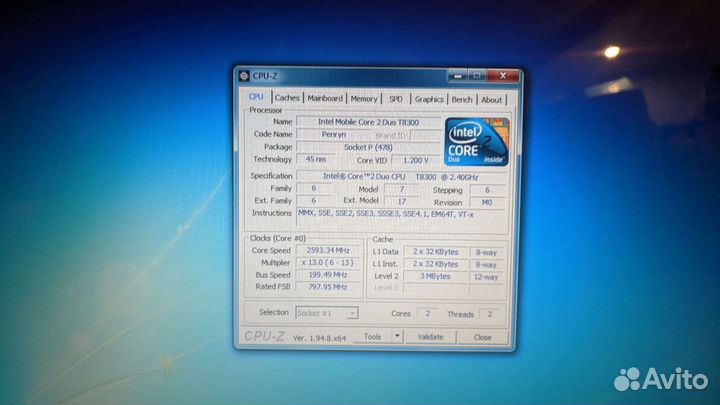Click the Multiplier value x 13.0

coord(328,263)
